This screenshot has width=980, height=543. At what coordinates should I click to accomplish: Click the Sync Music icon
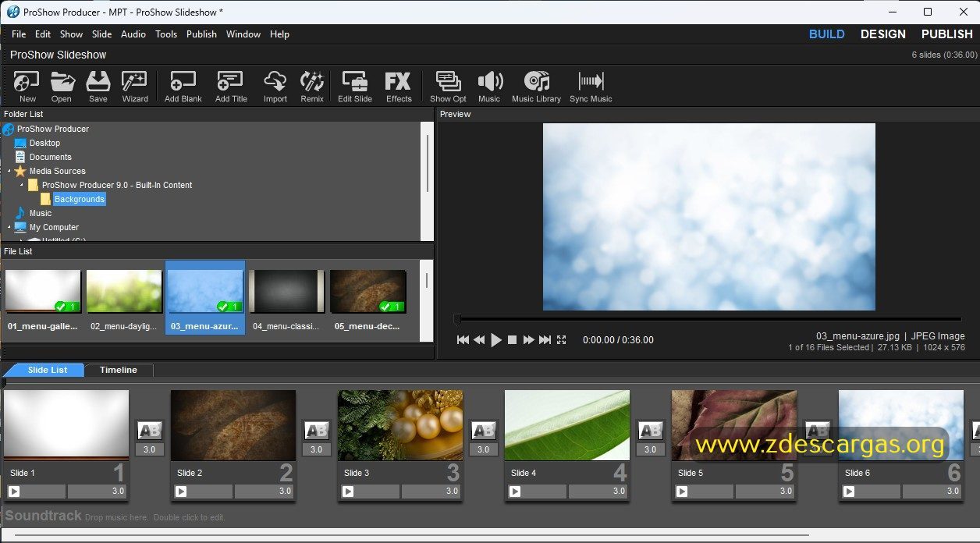(591, 87)
